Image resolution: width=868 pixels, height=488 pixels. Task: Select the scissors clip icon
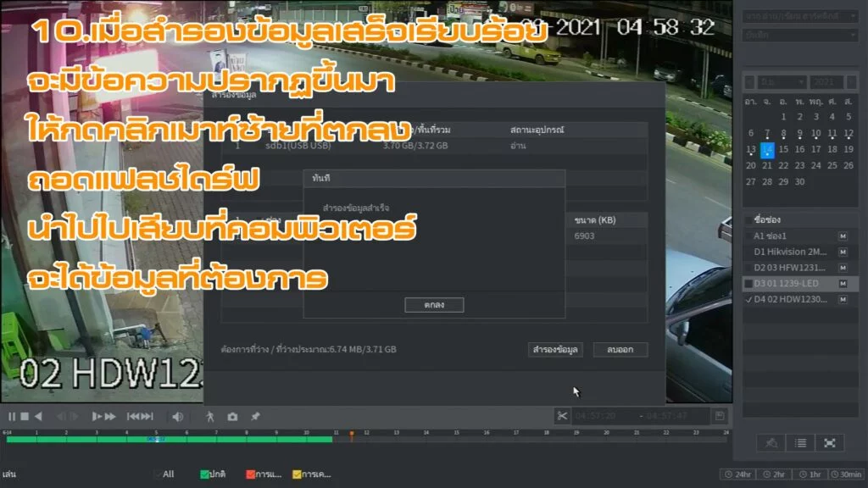(x=561, y=415)
